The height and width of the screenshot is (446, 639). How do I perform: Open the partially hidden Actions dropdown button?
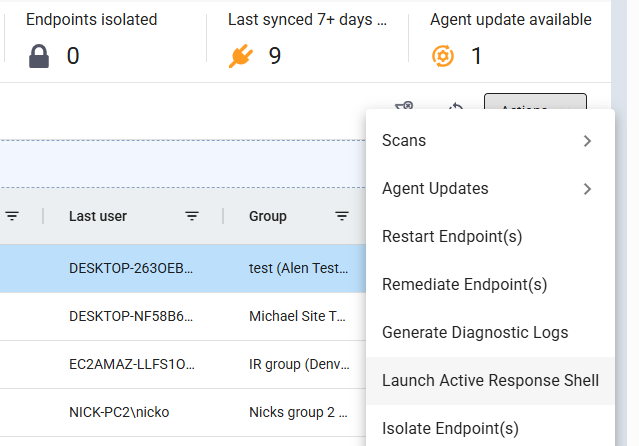pos(535,102)
